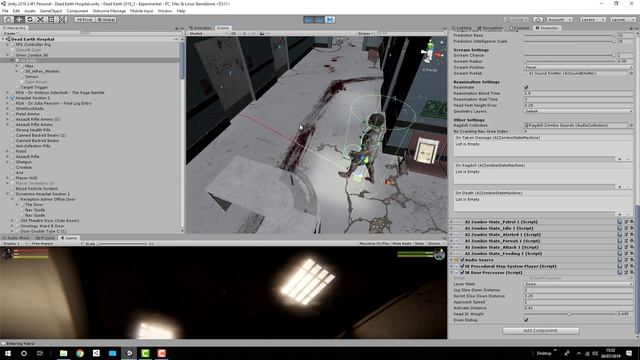
Task: Open the Account dropdown
Action: [x=560, y=20]
